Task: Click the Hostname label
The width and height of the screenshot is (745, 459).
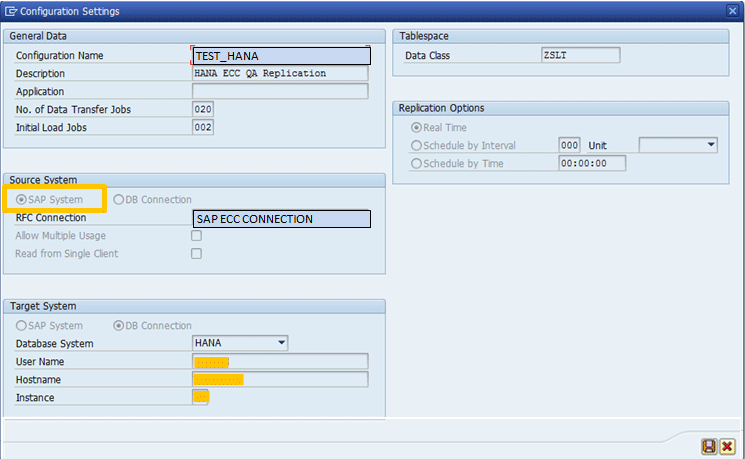Action: click(x=38, y=380)
